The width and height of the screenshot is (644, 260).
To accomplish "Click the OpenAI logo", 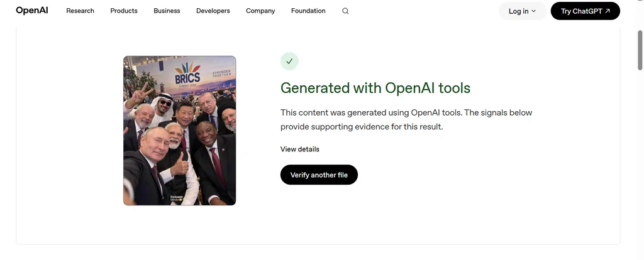I will point(32,11).
